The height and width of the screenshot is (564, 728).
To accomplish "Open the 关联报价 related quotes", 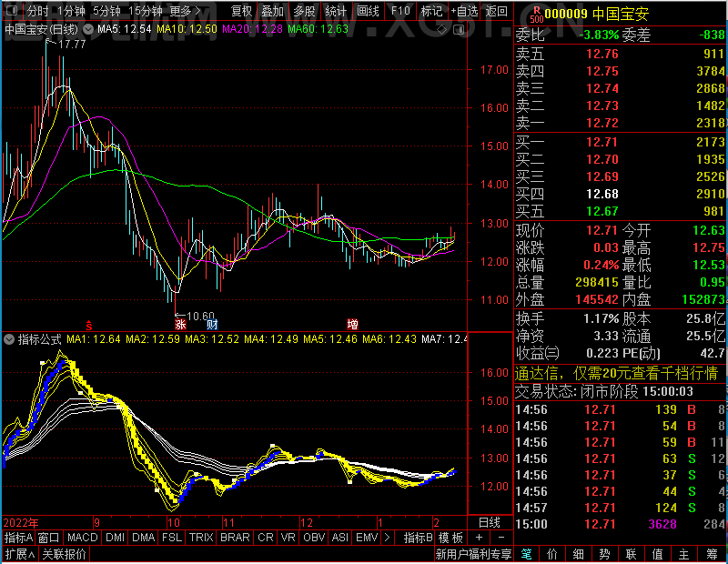I will 64,554.
